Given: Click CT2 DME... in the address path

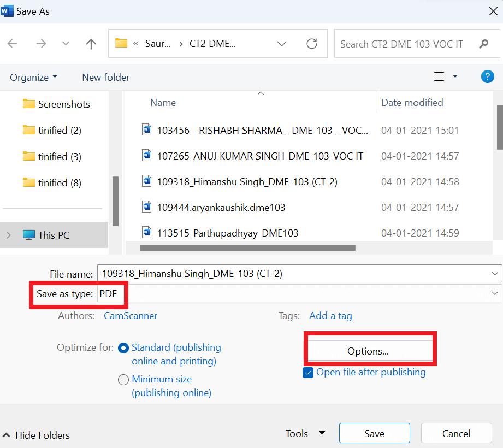Looking at the screenshot, I should coord(212,44).
